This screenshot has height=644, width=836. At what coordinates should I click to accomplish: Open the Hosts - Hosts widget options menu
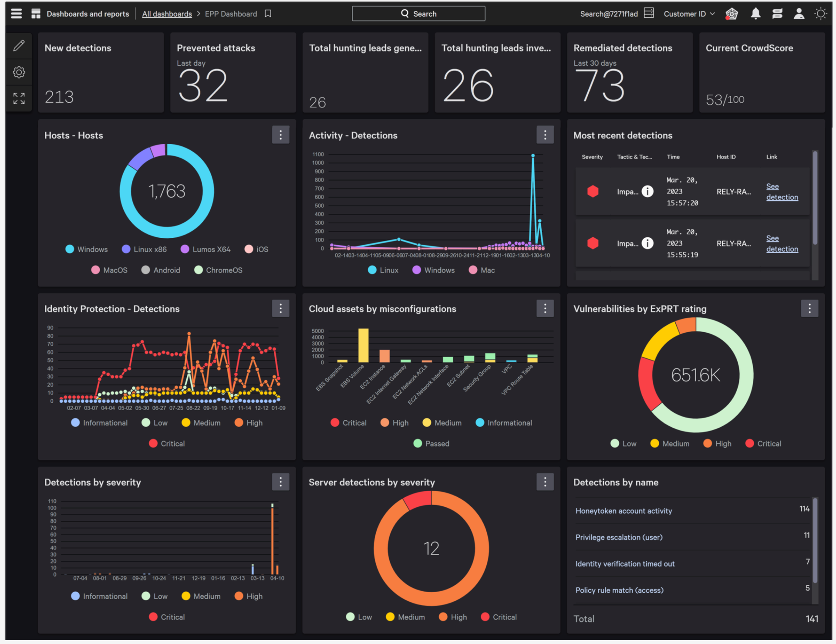click(280, 135)
